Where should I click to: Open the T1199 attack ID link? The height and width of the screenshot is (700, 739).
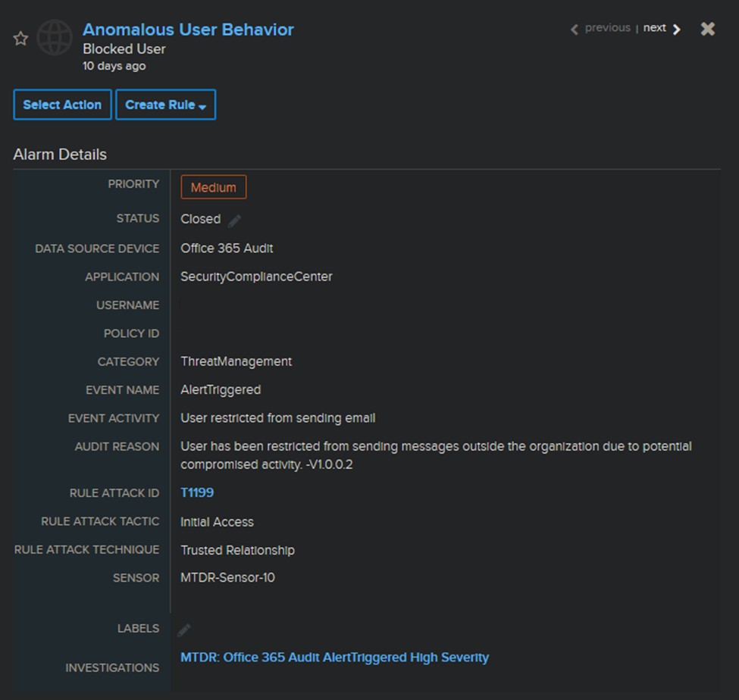(197, 492)
